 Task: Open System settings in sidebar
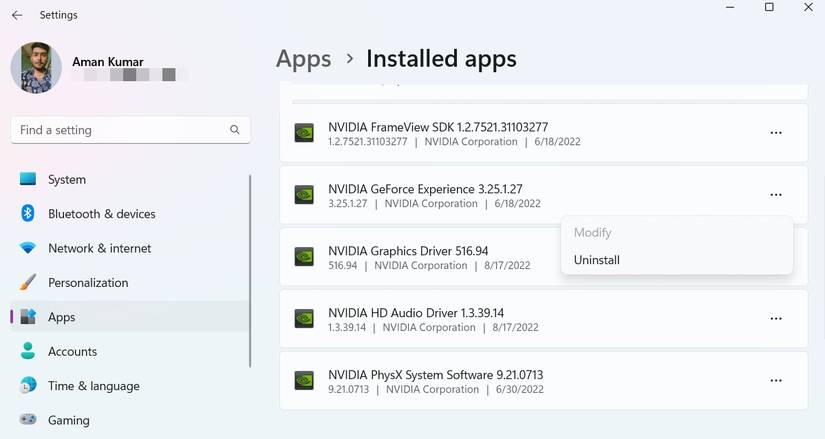67,180
